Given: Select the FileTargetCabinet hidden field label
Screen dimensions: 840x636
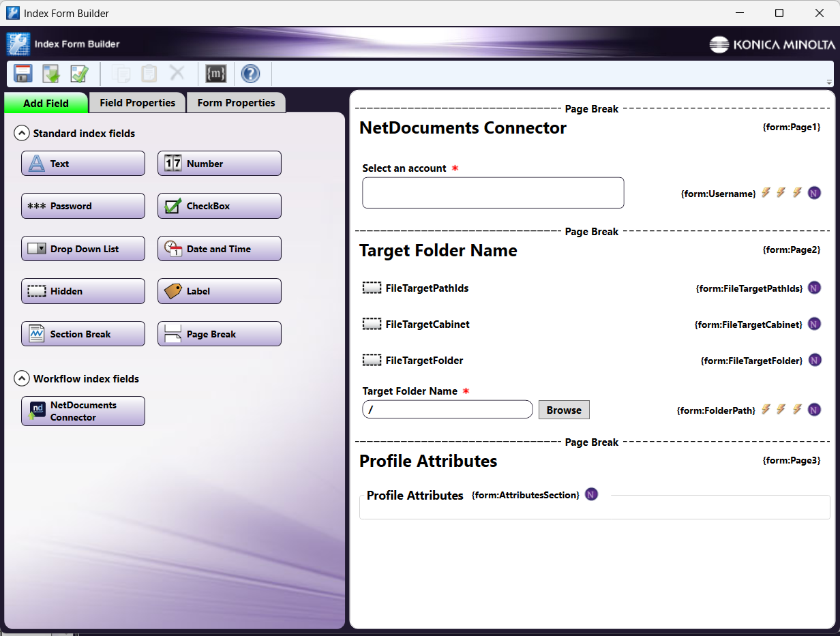Looking at the screenshot, I should coord(427,324).
